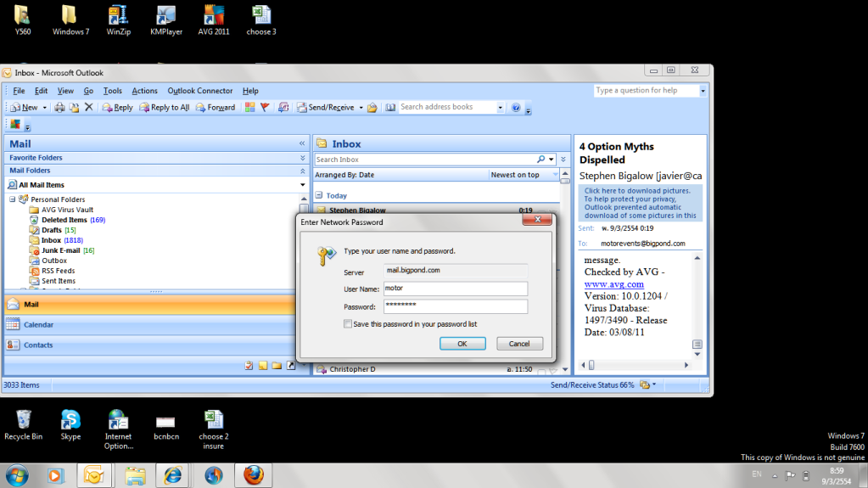Screen dimensions: 868x488
Task: Click the User Name field containing motor
Action: [x=456, y=289]
